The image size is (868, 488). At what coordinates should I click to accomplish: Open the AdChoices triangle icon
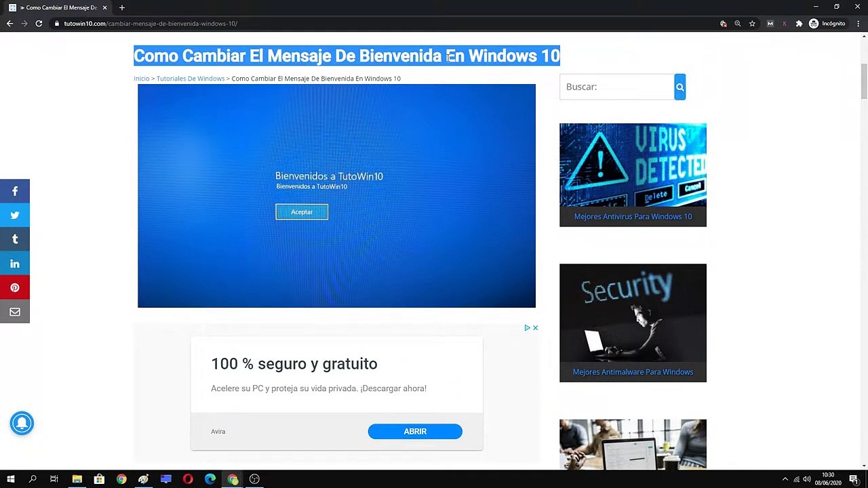527,328
